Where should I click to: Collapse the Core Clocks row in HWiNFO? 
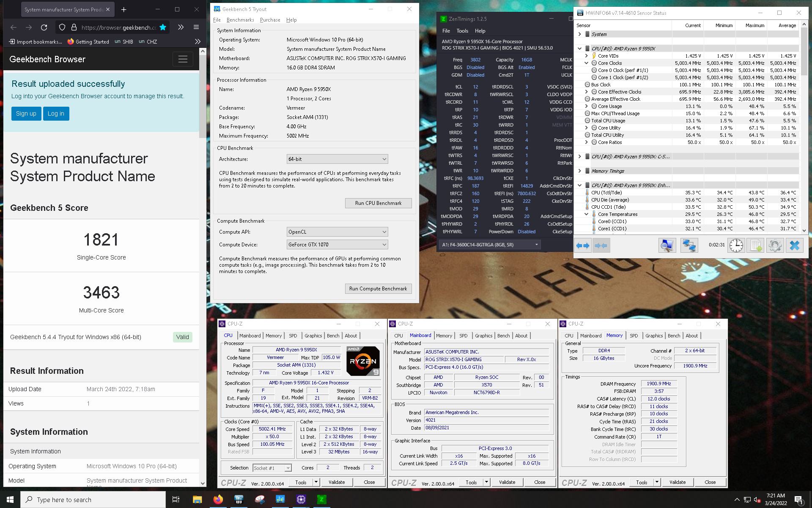point(587,63)
